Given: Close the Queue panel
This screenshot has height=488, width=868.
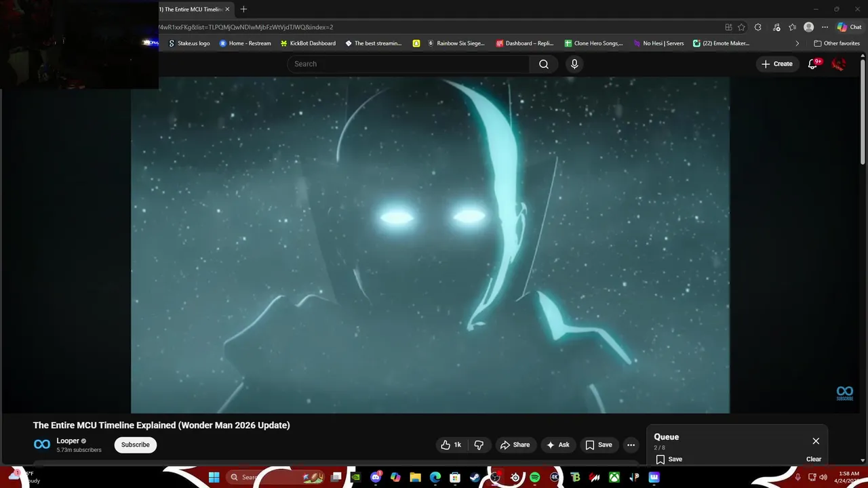Looking at the screenshot, I should [x=816, y=441].
